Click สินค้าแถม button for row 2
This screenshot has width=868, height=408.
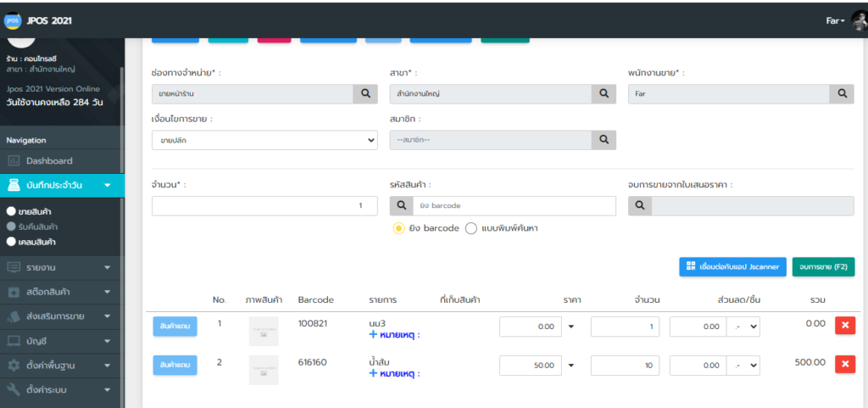(175, 366)
